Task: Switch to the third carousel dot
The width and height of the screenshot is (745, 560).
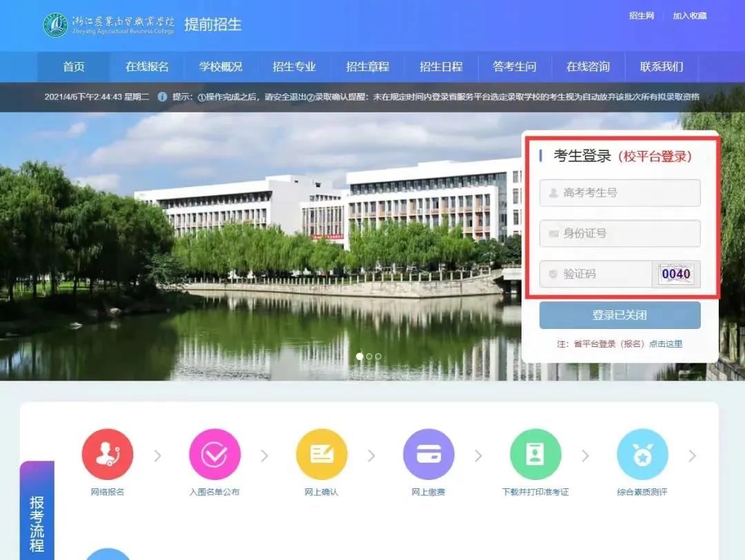Action: coord(378,357)
